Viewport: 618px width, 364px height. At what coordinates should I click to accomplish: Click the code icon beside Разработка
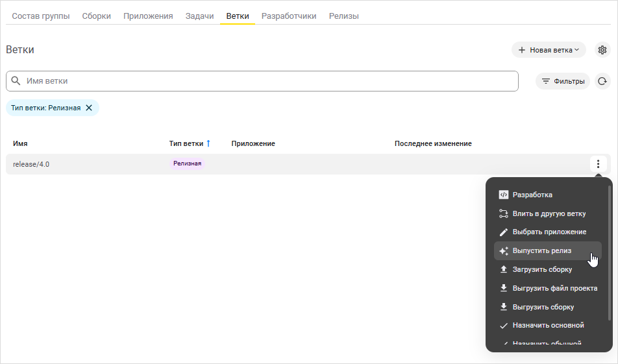[503, 195]
